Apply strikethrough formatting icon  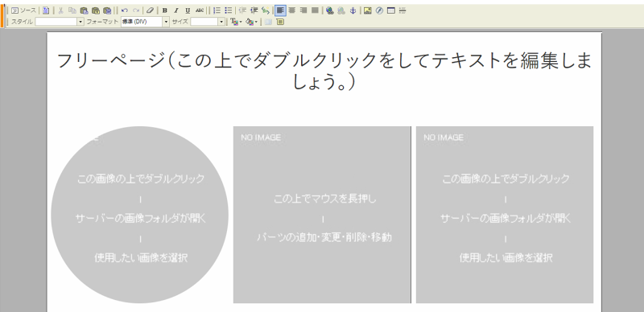point(200,10)
